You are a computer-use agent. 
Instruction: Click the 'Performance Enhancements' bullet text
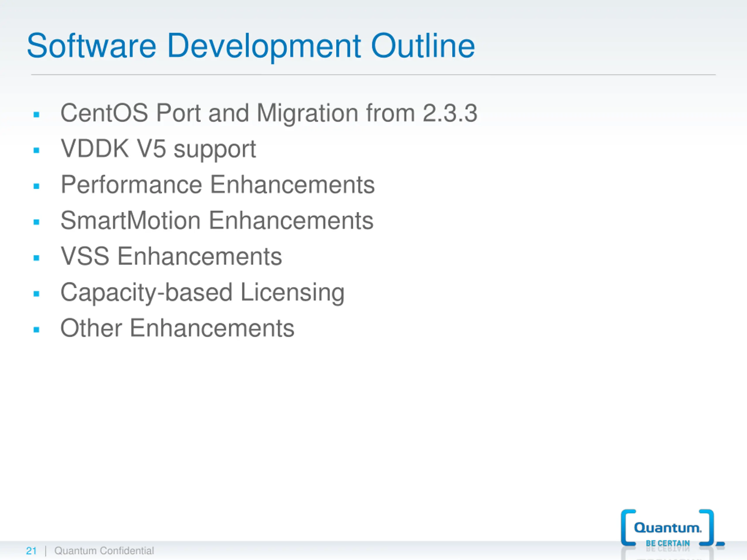[217, 185]
